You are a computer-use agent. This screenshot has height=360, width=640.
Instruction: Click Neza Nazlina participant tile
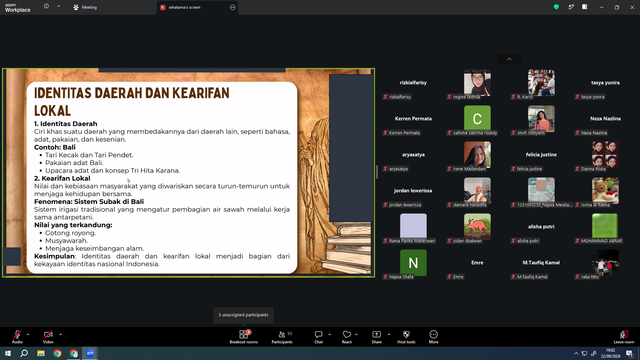[x=605, y=119]
